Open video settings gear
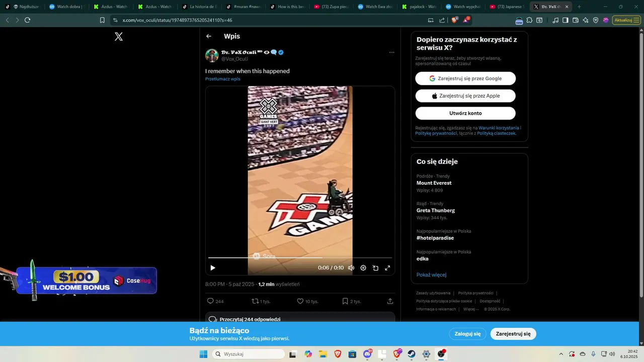 coord(363,268)
